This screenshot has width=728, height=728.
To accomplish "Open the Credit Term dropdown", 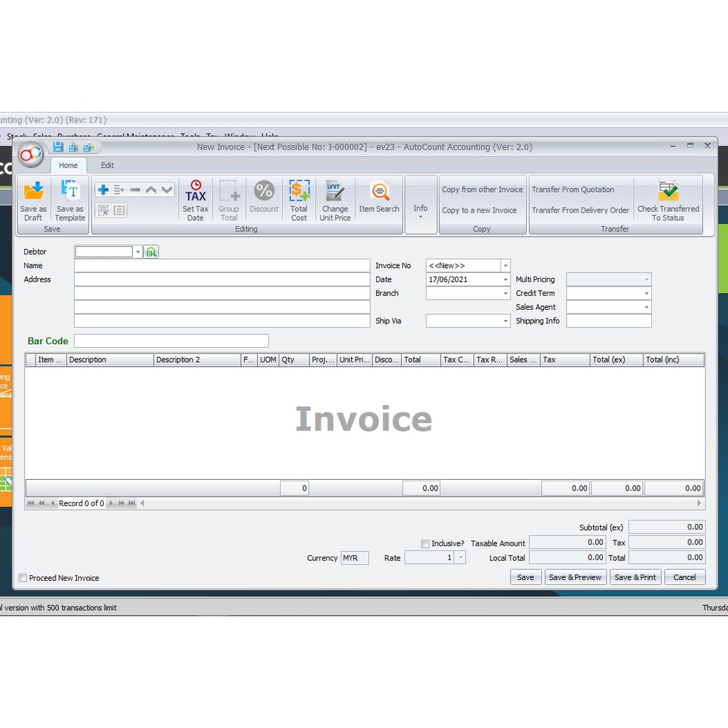I will pyautogui.click(x=646, y=294).
